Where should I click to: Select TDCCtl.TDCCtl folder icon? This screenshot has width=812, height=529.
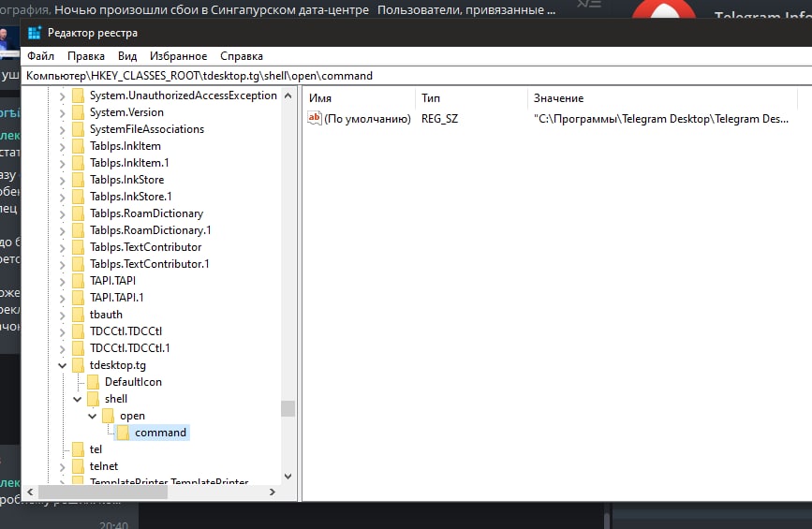(x=78, y=331)
